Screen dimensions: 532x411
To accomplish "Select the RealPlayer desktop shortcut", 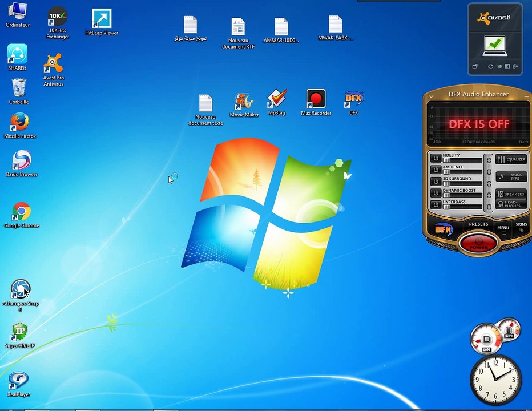I will click(x=18, y=384).
